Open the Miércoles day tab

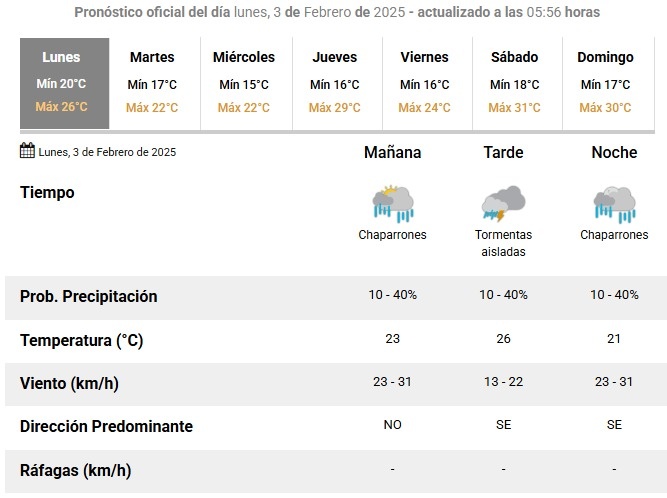tap(246, 83)
